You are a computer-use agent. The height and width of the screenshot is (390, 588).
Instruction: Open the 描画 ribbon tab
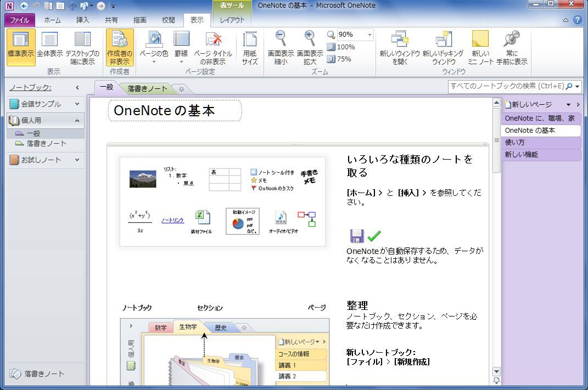coord(140,20)
